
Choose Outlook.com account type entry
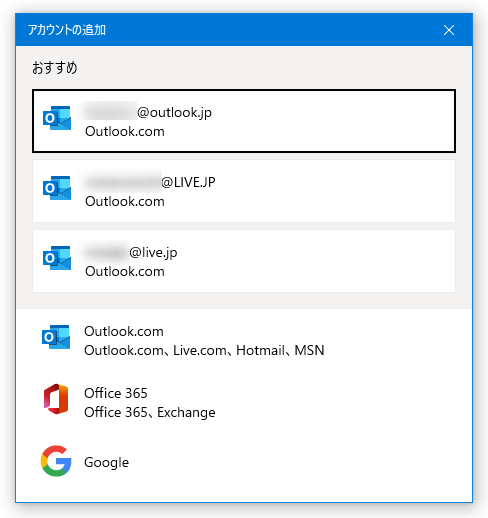tap(244, 340)
